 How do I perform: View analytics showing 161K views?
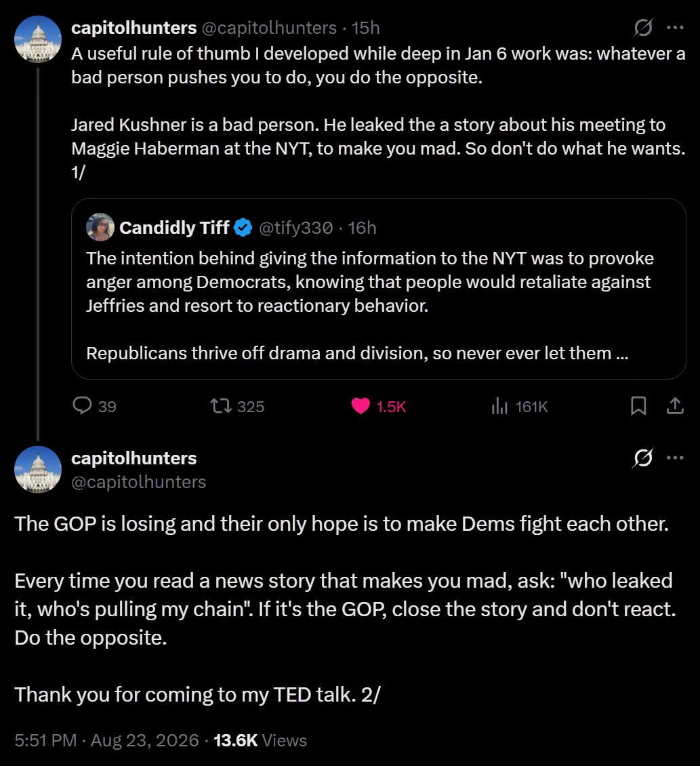click(520, 407)
